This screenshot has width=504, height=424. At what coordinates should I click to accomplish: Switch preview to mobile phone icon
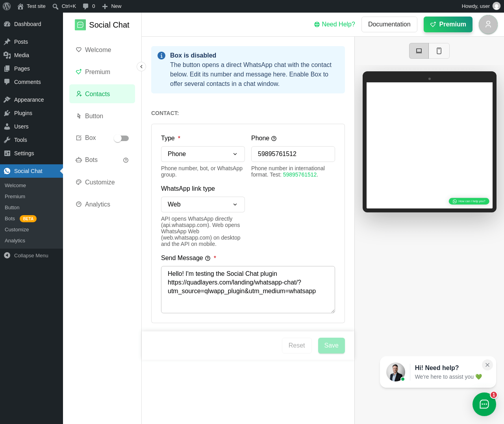(439, 51)
